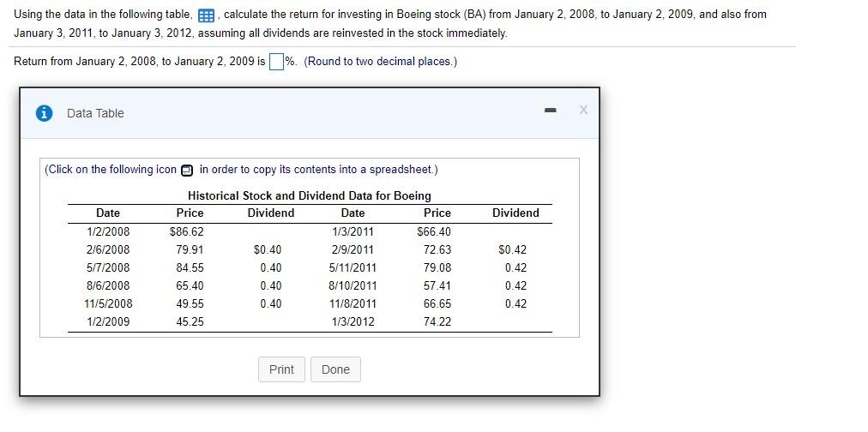The image size is (868, 432).
Task: Click the Historical Stock and Dividend Data title
Action: (310, 195)
